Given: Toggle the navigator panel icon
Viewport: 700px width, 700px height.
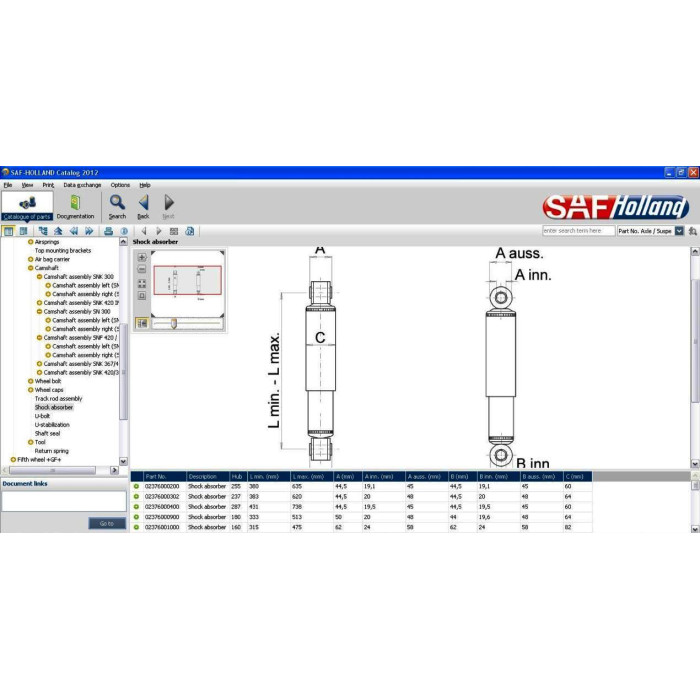Looking at the screenshot, I should coord(142,323).
